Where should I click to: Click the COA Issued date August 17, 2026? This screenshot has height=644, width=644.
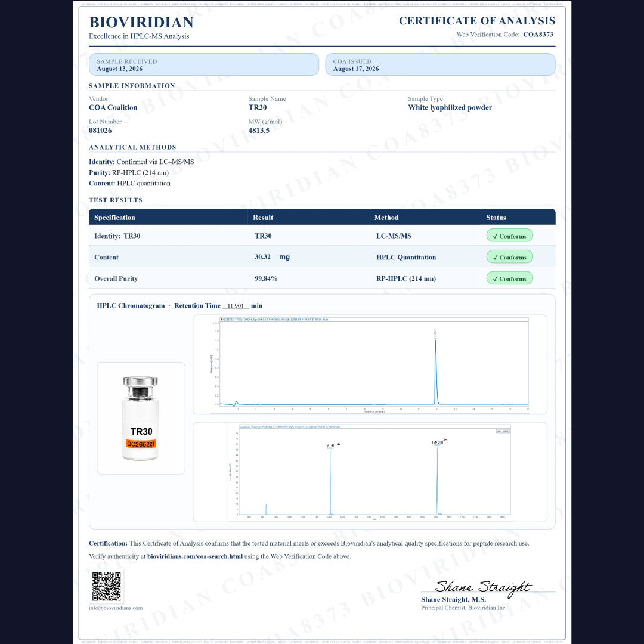click(355, 69)
